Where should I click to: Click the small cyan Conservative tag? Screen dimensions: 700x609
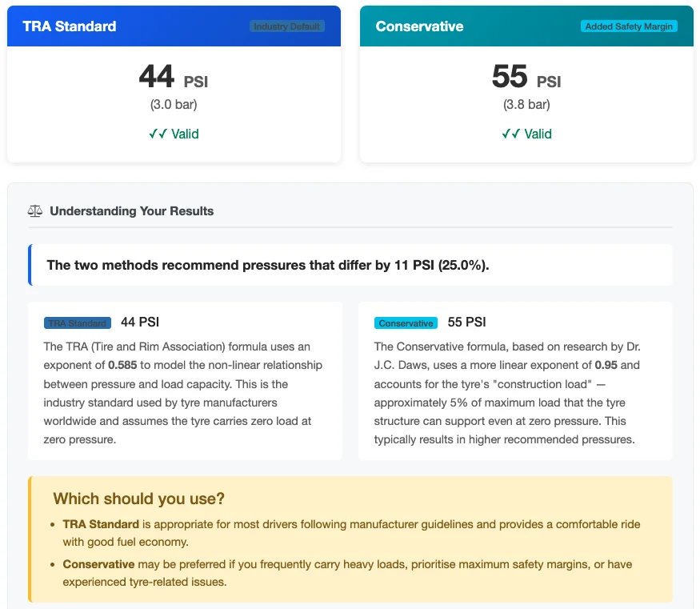click(x=406, y=323)
